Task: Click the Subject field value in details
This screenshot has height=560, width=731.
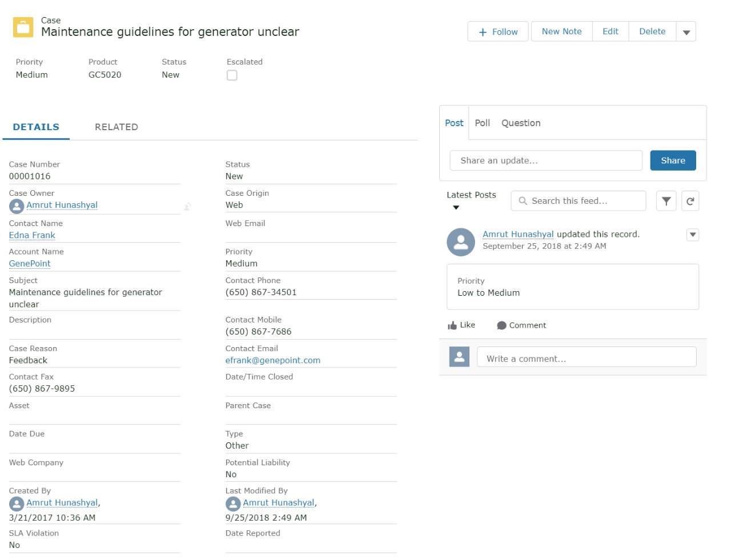Action: click(86, 298)
